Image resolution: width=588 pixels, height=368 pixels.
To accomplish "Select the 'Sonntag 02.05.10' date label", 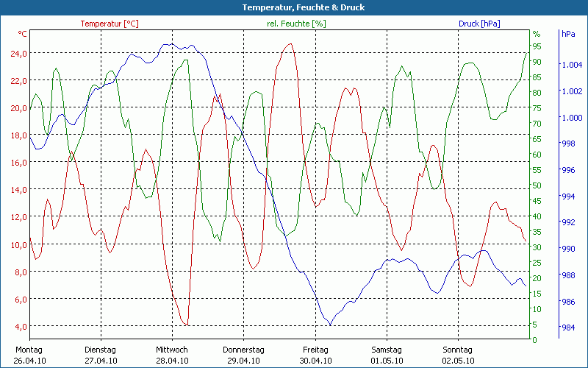I will 458,355.
